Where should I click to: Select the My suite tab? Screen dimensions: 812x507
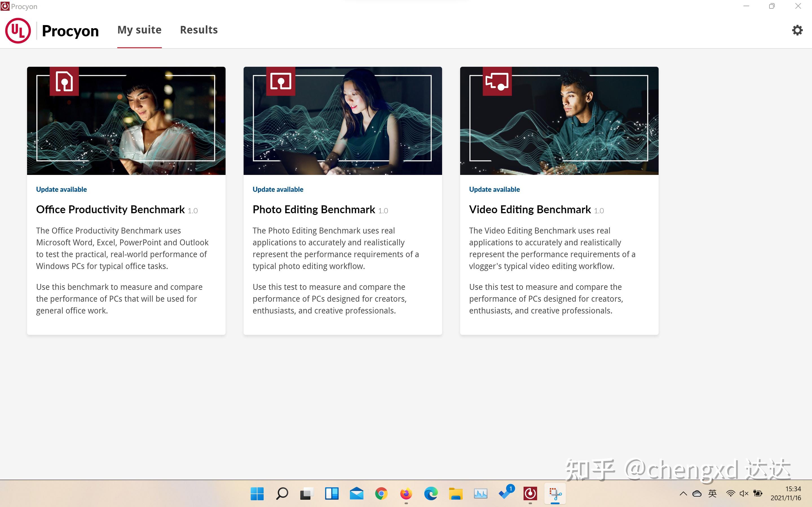pos(139,30)
